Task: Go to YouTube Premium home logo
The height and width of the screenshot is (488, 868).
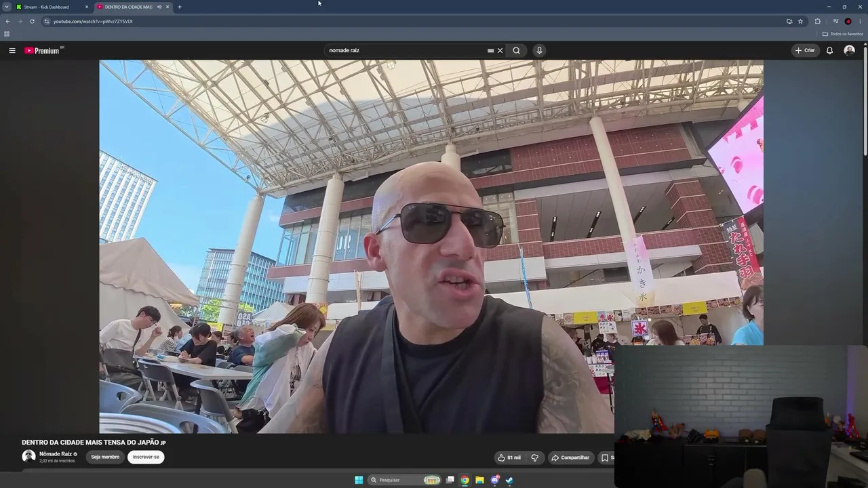Action: [x=43, y=50]
